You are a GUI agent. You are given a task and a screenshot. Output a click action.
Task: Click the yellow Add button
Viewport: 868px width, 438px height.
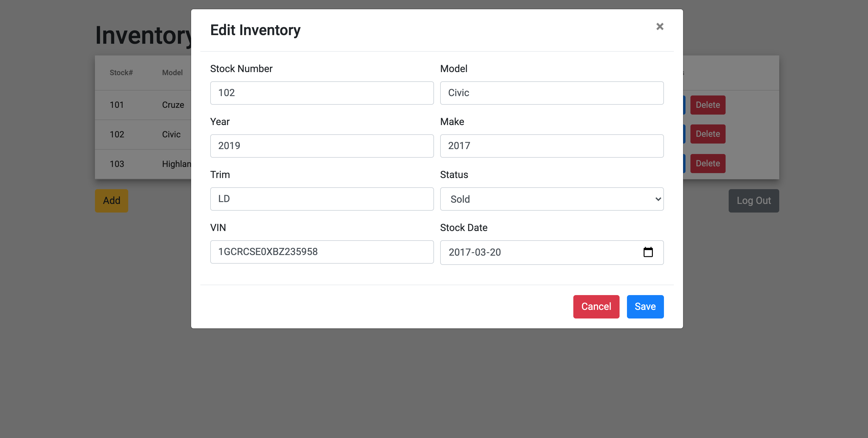coord(111,201)
